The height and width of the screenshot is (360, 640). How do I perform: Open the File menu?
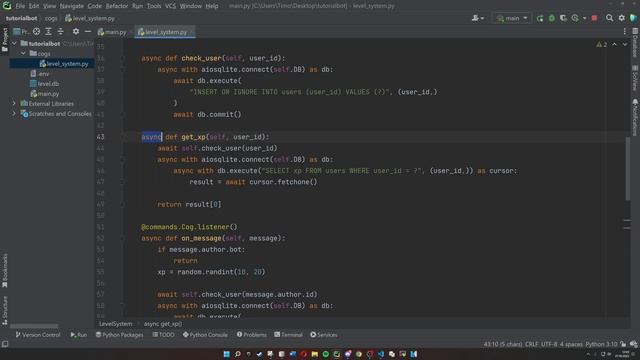pos(20,6)
